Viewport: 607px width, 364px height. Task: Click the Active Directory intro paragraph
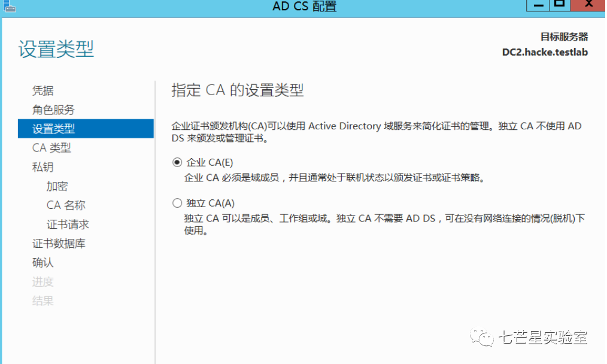pyautogui.click(x=377, y=132)
